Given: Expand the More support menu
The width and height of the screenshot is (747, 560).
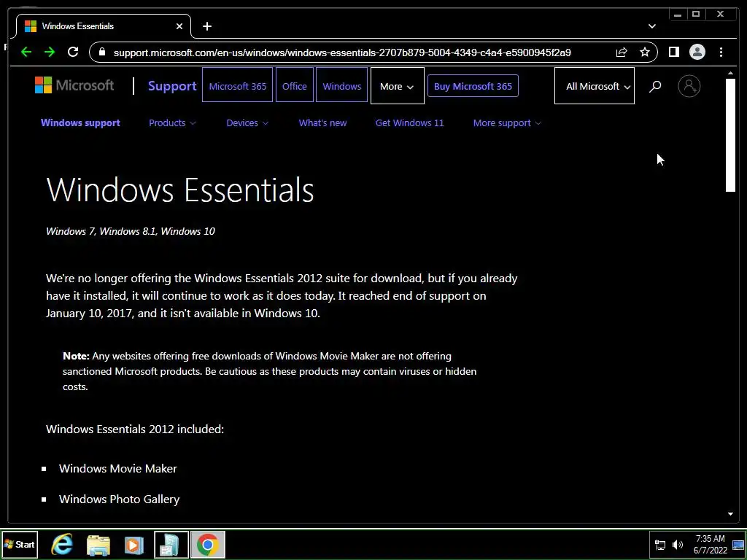Looking at the screenshot, I should 507,122.
